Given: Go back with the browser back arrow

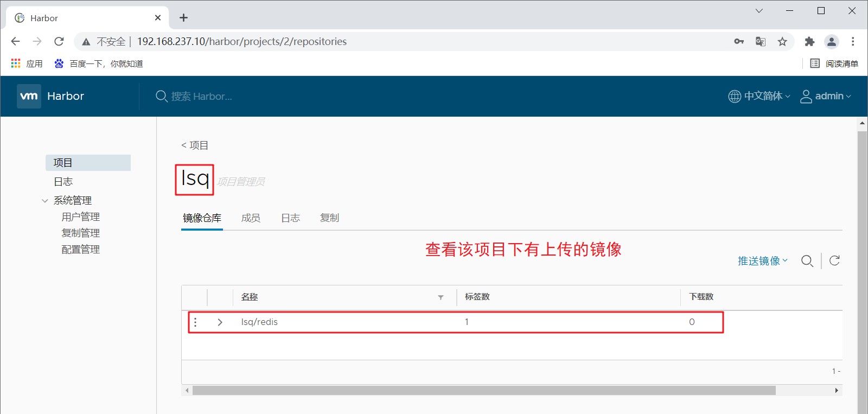Looking at the screenshot, I should click(x=15, y=41).
